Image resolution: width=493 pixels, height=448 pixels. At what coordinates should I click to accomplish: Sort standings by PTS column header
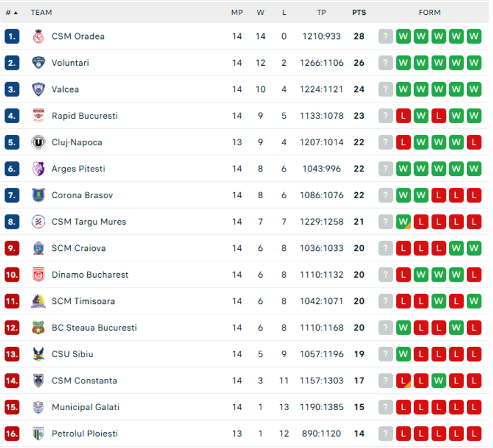click(359, 13)
